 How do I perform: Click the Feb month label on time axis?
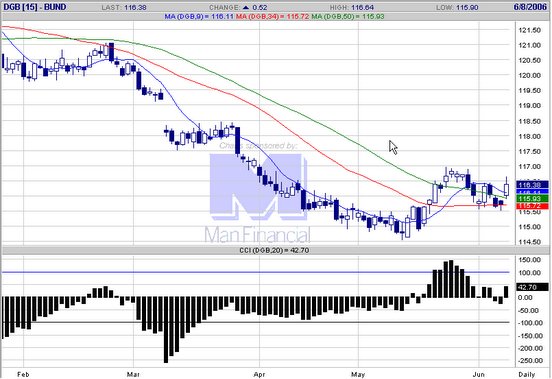pyautogui.click(x=23, y=374)
